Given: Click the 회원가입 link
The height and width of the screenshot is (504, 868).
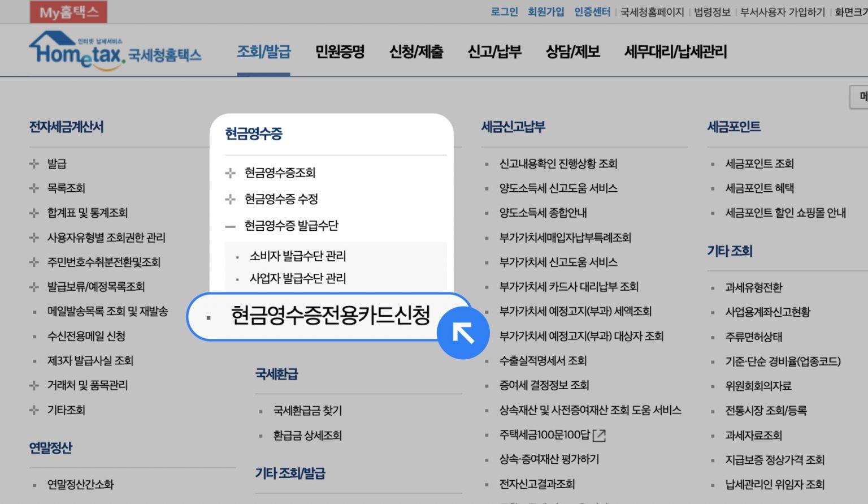Looking at the screenshot, I should click(545, 12).
